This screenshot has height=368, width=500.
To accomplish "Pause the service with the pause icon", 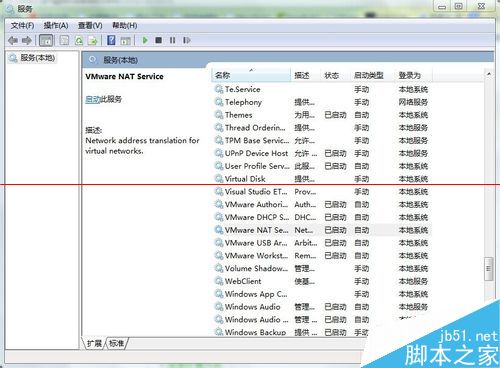I will point(172,40).
